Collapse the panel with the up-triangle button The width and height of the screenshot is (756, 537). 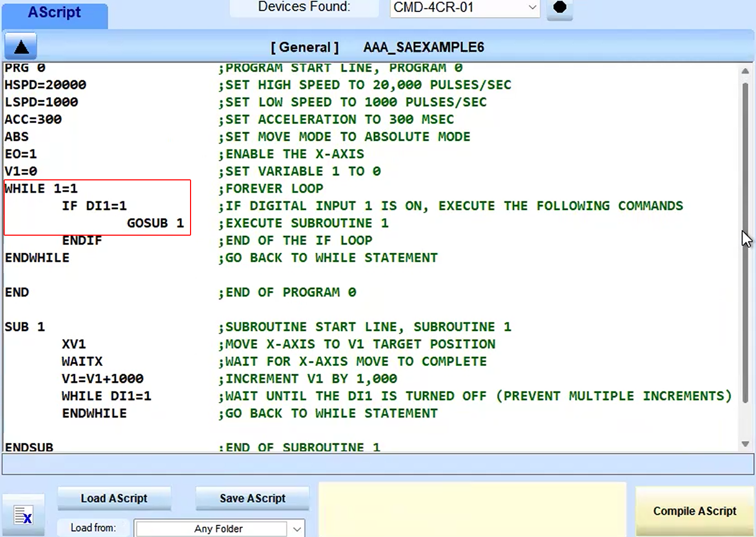(21, 47)
